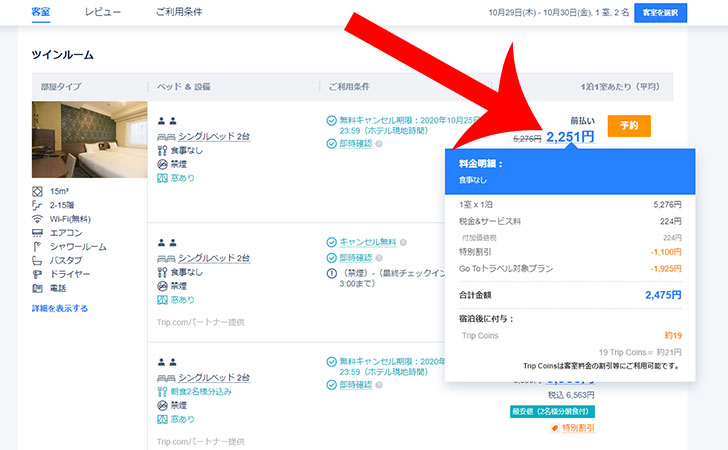Image resolution: width=728 pixels, height=450 pixels.
Task: Click the 特別割引 -1,100円 line
Action: [570, 252]
